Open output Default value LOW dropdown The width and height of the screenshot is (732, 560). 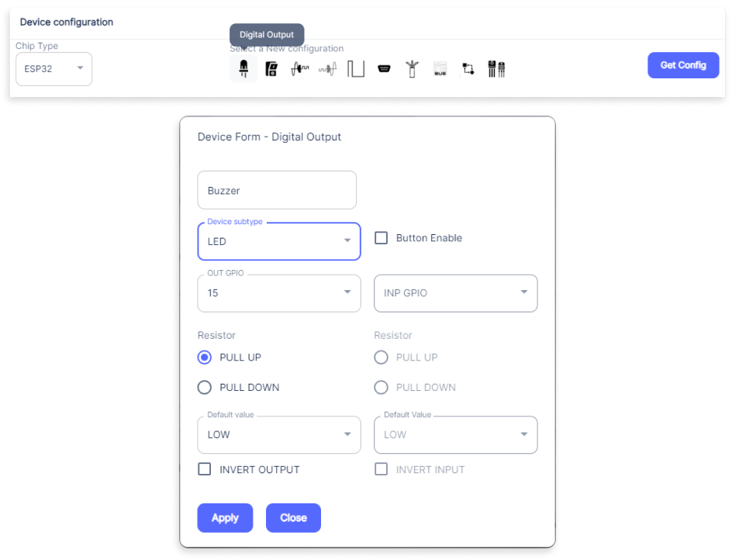279,435
